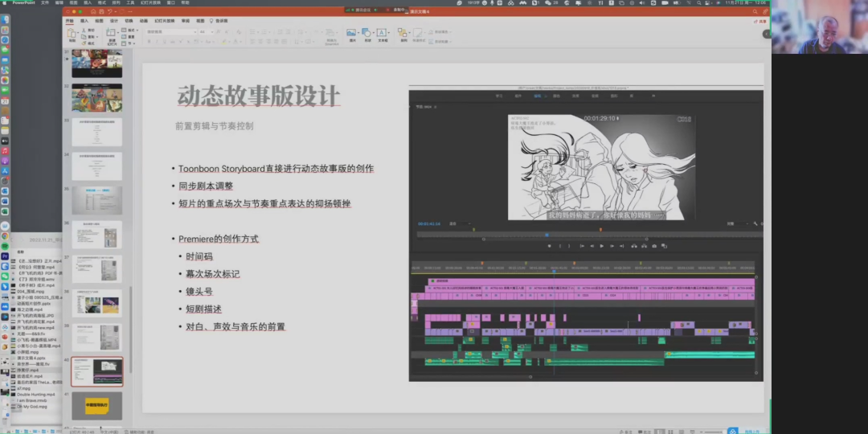
Task: Switch to the 视图 View tab
Action: click(200, 21)
